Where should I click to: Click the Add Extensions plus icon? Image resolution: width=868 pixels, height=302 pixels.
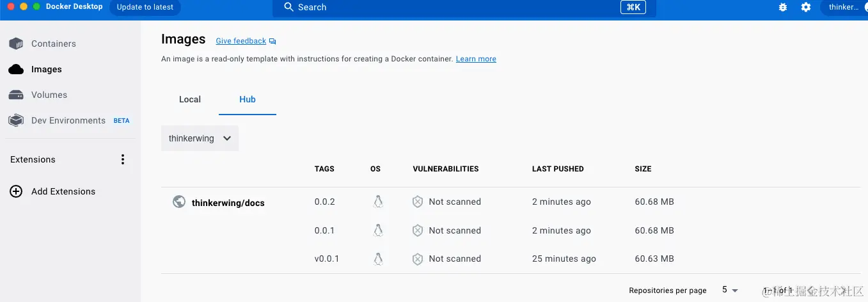16,191
